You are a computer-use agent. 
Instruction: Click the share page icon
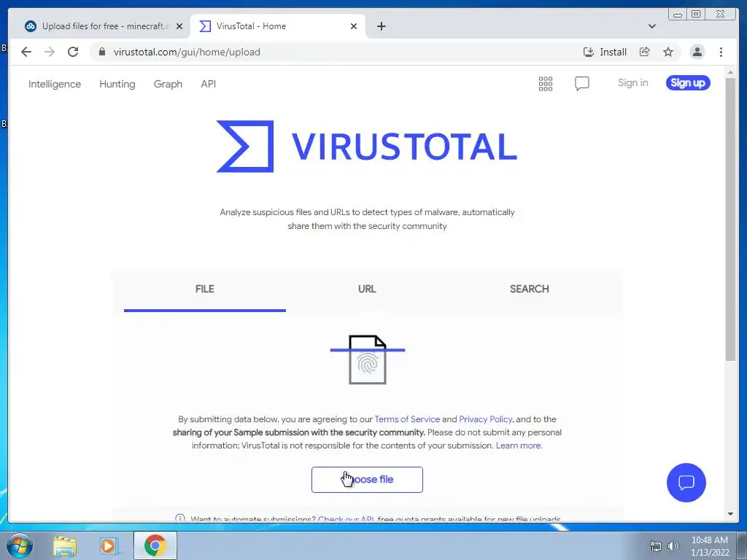pyautogui.click(x=645, y=52)
